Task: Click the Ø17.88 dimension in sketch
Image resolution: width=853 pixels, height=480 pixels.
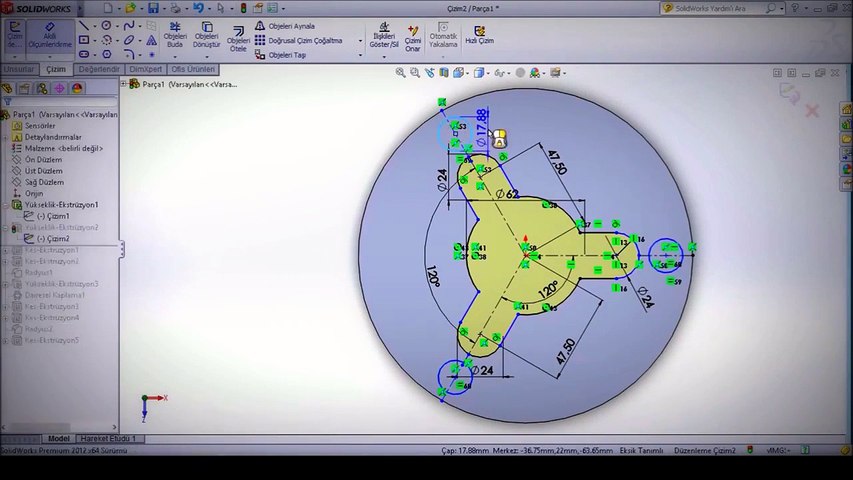Action: click(x=481, y=128)
